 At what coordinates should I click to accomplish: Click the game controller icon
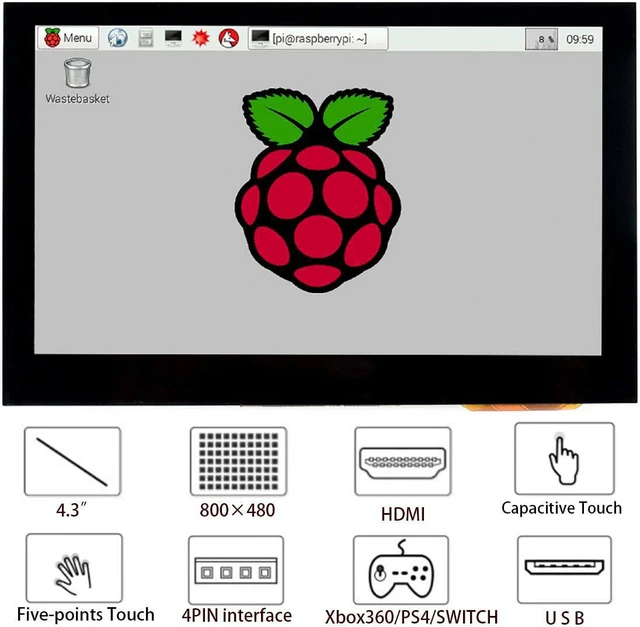pyautogui.click(x=401, y=570)
